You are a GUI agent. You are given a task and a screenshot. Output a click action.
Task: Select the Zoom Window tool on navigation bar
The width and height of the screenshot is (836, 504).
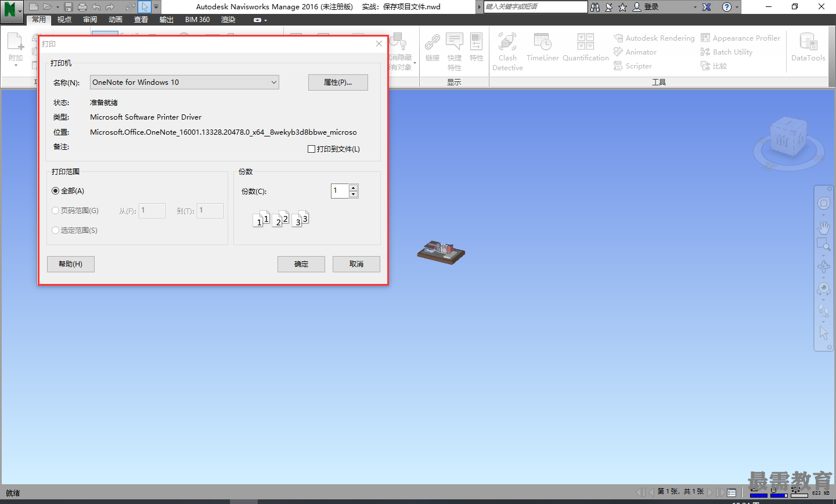coord(824,244)
